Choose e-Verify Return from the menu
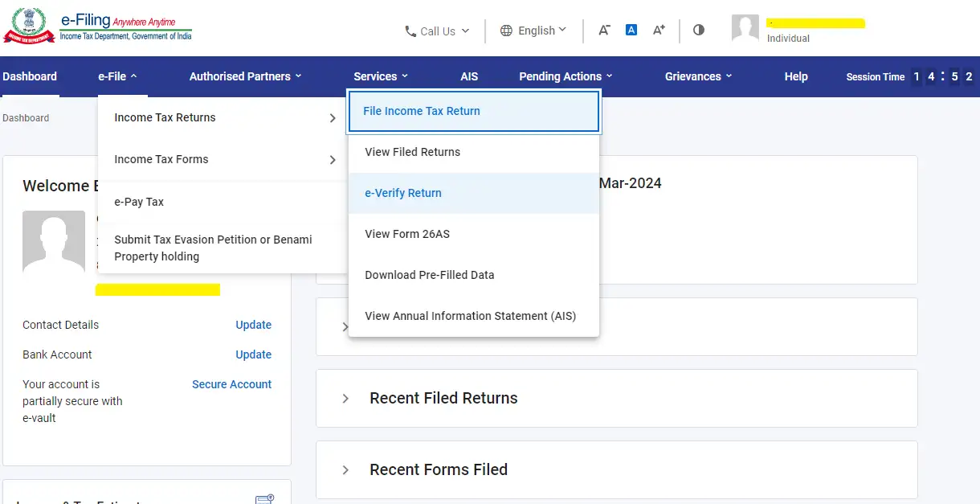 403,193
